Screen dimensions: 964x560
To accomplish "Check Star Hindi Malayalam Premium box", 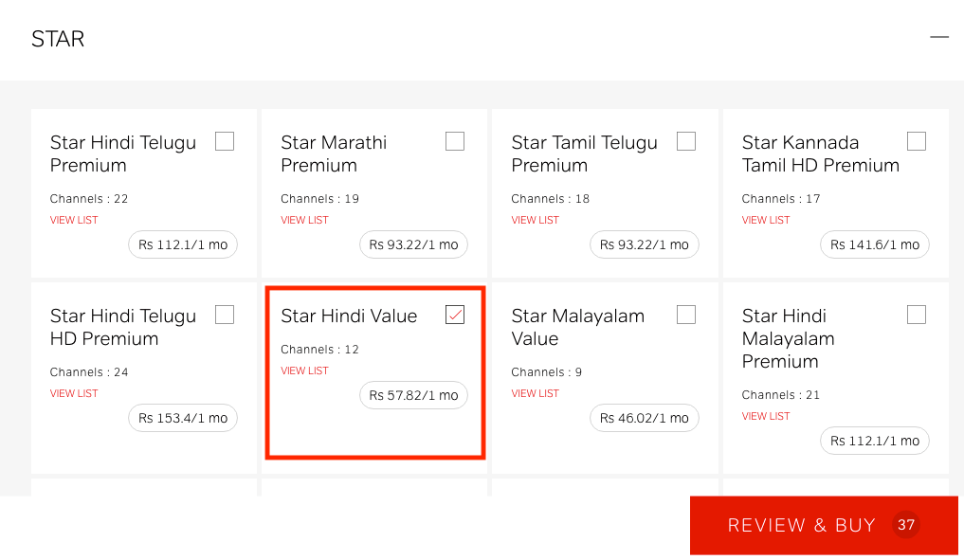I will (x=917, y=315).
